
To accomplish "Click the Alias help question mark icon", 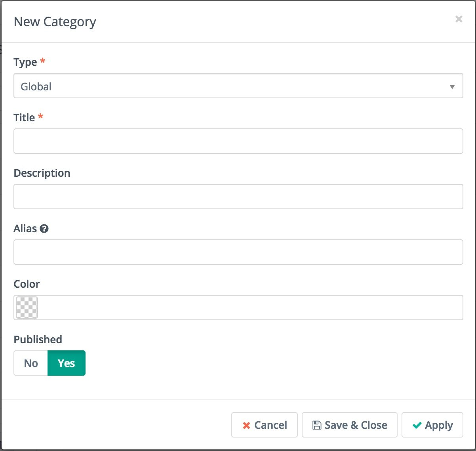I will [x=44, y=229].
